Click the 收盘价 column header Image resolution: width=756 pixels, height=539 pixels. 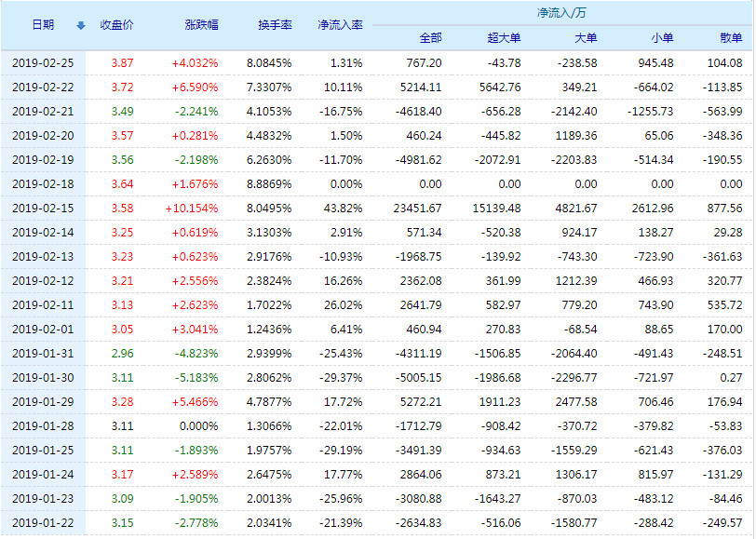coord(116,25)
